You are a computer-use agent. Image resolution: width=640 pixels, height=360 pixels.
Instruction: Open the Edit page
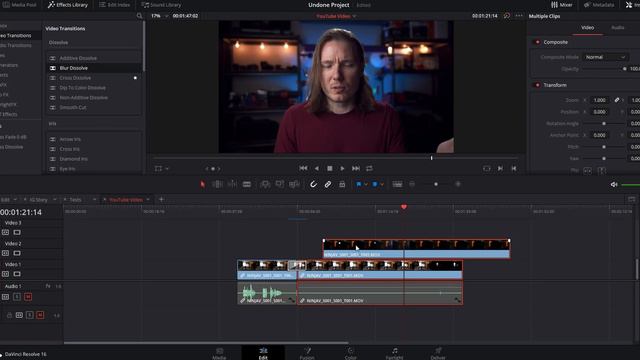[263, 353]
